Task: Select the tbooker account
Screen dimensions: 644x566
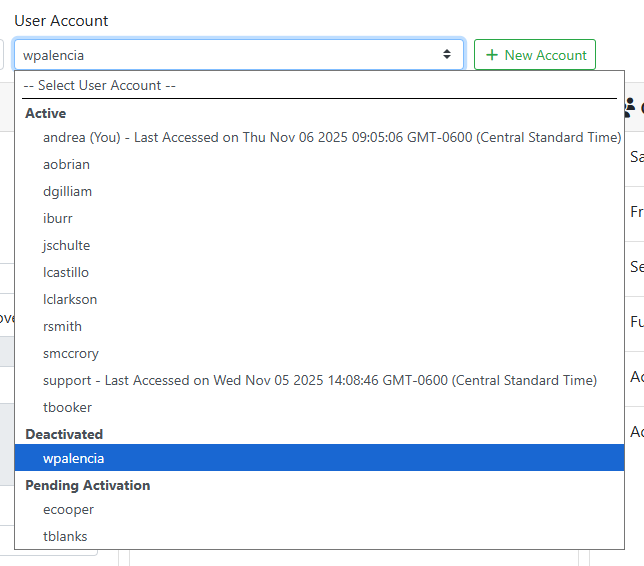Action: pyautogui.click(x=320, y=407)
